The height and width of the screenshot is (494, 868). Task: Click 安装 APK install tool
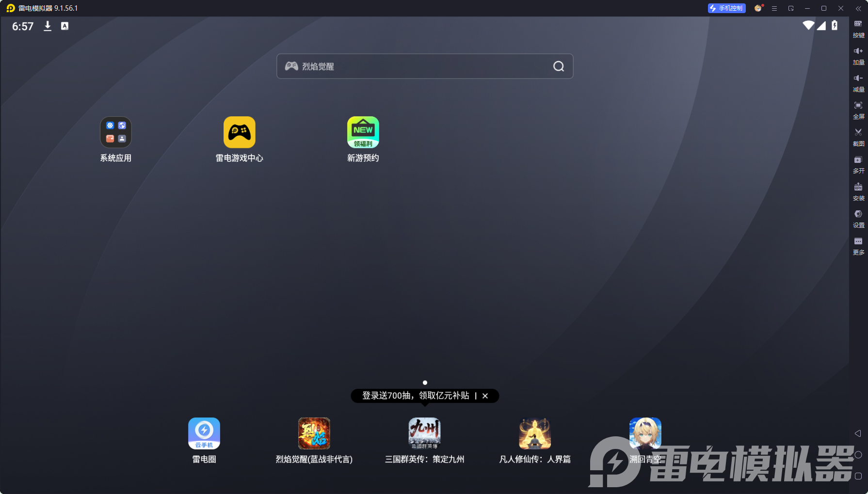tap(858, 191)
